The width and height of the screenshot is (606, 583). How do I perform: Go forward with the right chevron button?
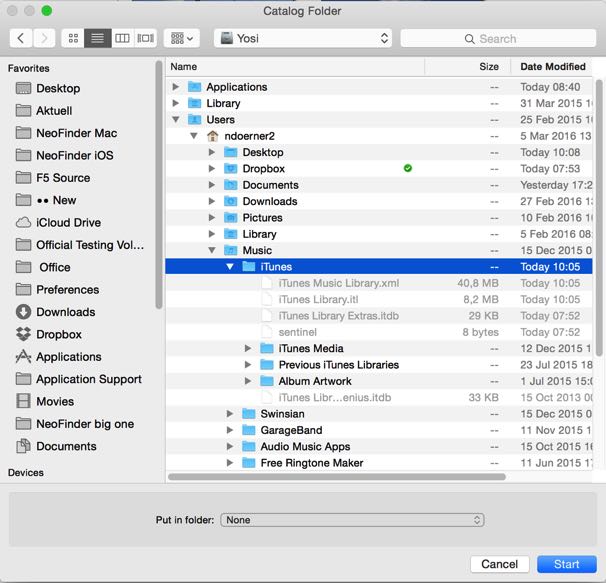click(44, 38)
